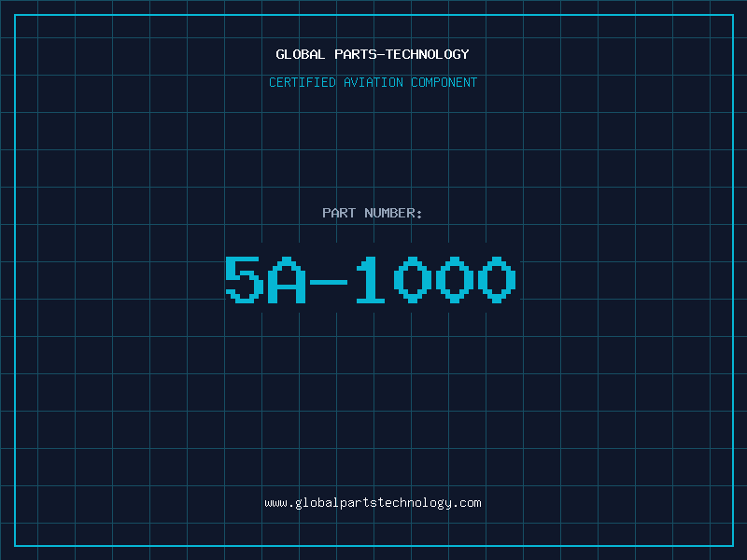Click the large letter A in part number

point(287,279)
